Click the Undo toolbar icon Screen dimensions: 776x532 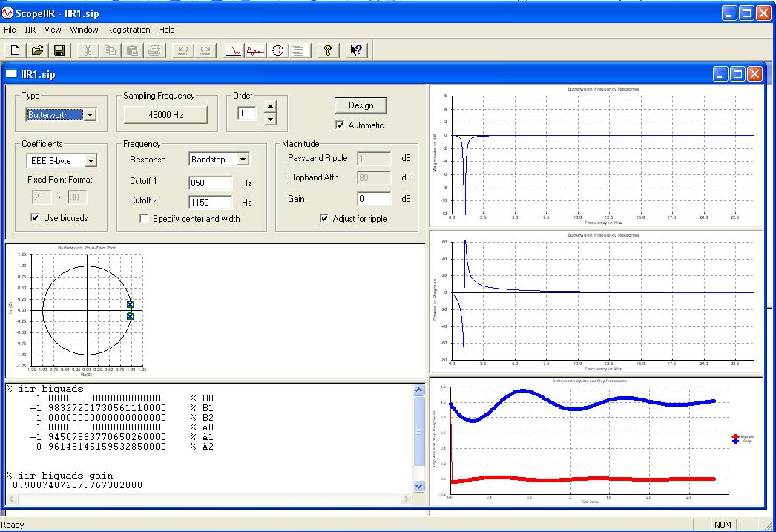click(x=183, y=50)
